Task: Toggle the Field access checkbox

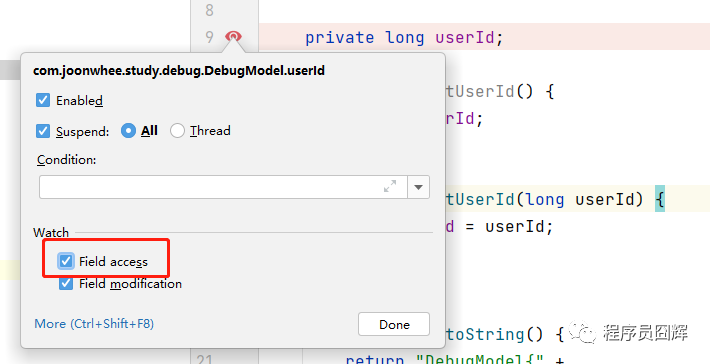Action: point(66,261)
